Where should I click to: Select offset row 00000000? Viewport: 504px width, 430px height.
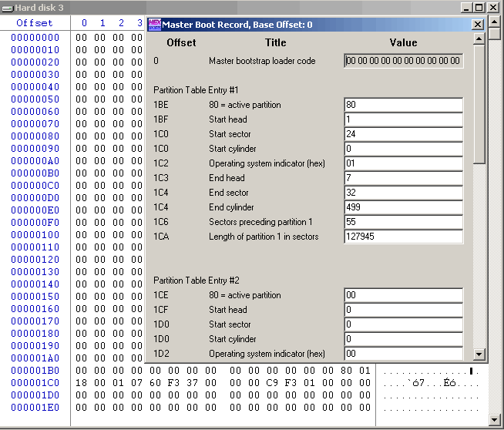[35, 38]
